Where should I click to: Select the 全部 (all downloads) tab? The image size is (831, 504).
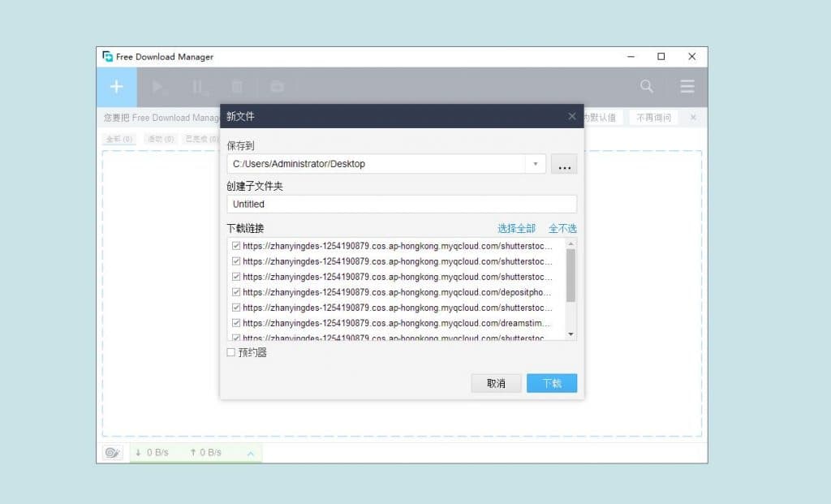[118, 139]
